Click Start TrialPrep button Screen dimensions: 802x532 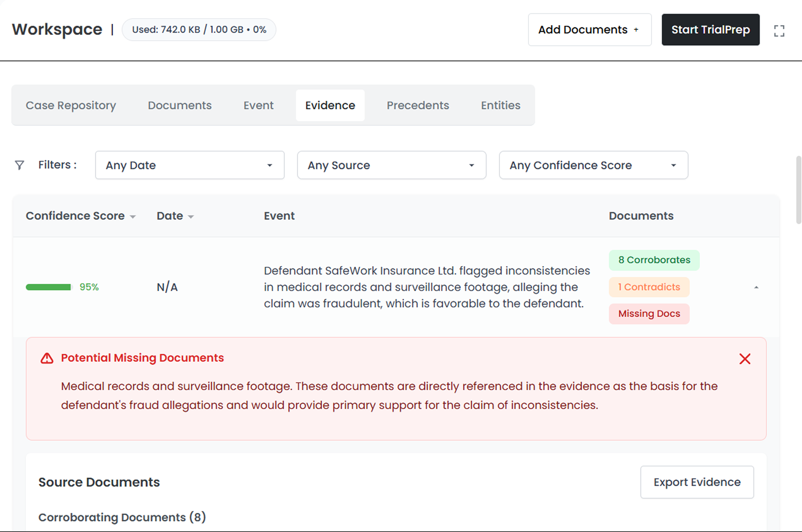tap(711, 30)
